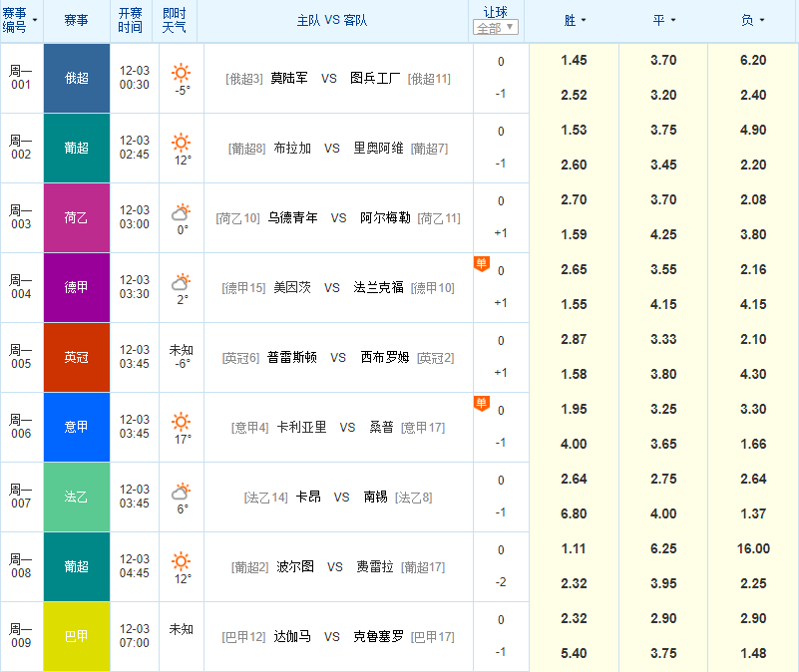799x672 pixels.
Task: Click the 即时天气 column header
Action: pyautogui.click(x=175, y=20)
